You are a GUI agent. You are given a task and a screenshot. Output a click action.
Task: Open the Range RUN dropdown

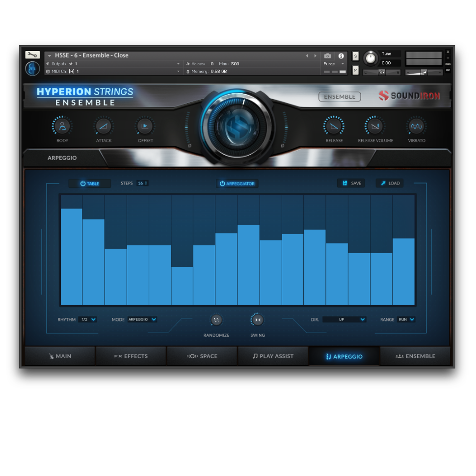406,319
